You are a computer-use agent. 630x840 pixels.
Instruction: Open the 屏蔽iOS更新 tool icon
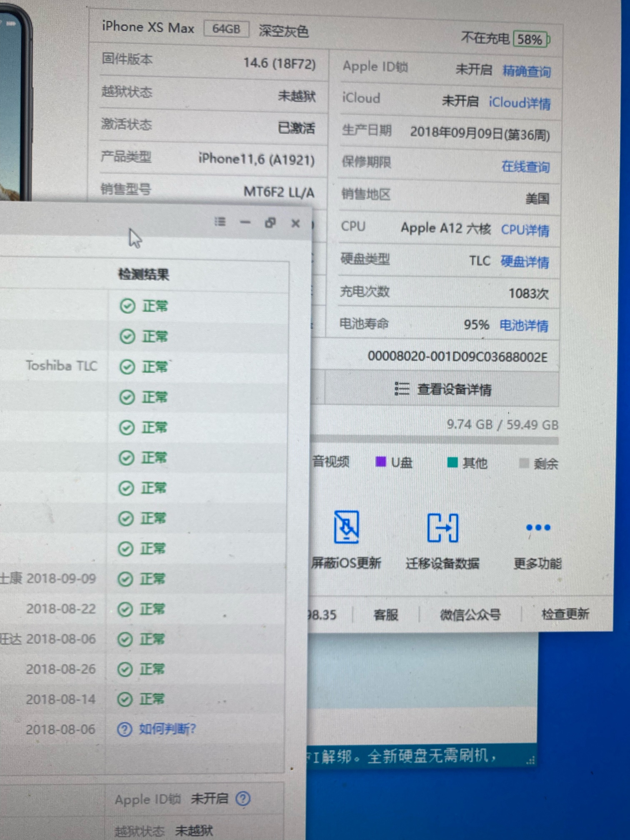pyautogui.click(x=346, y=527)
